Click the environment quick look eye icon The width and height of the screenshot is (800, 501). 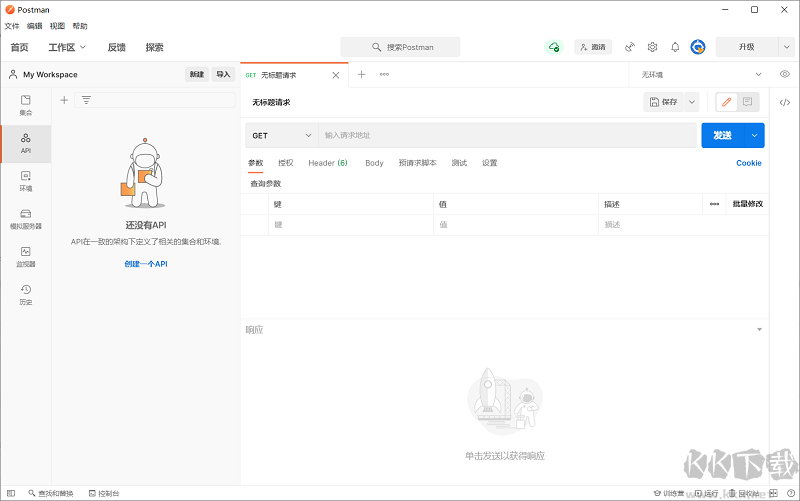(785, 74)
